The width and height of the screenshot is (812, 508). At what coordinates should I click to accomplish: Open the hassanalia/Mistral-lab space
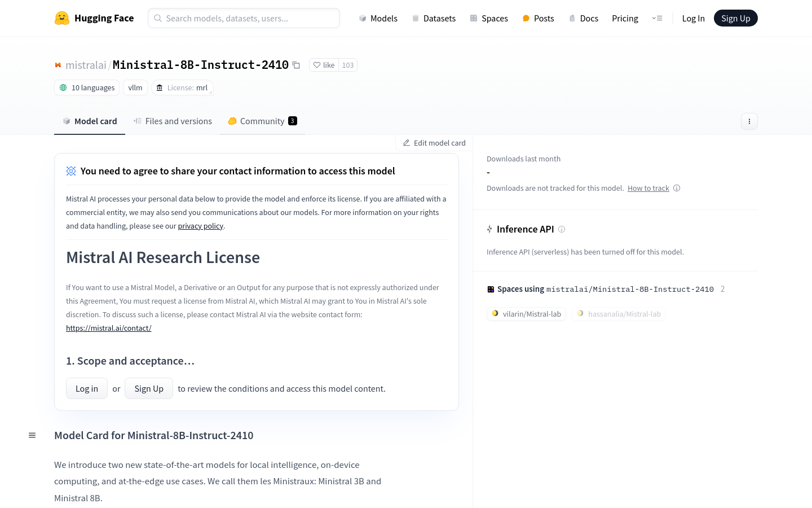click(x=619, y=314)
